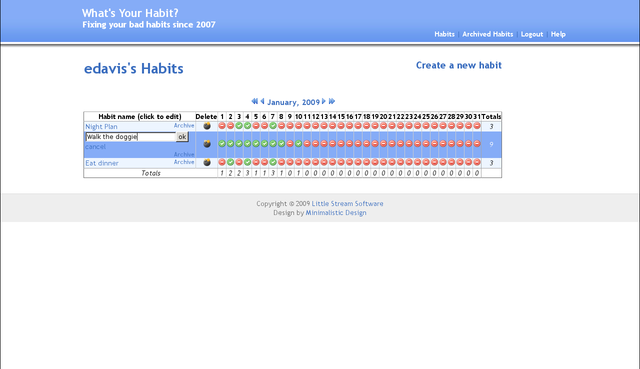Toggle Eat dinner completed mark on day 7
This screenshot has height=369, width=640.
coord(273,162)
